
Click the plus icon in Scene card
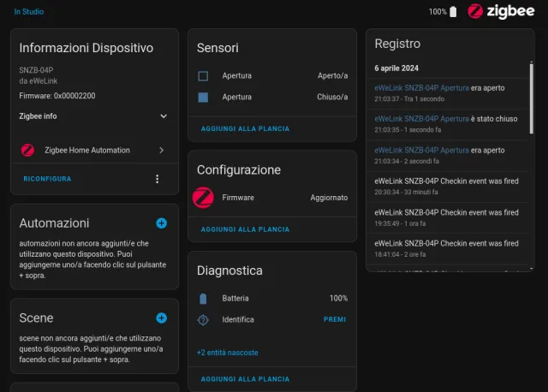pyautogui.click(x=161, y=318)
